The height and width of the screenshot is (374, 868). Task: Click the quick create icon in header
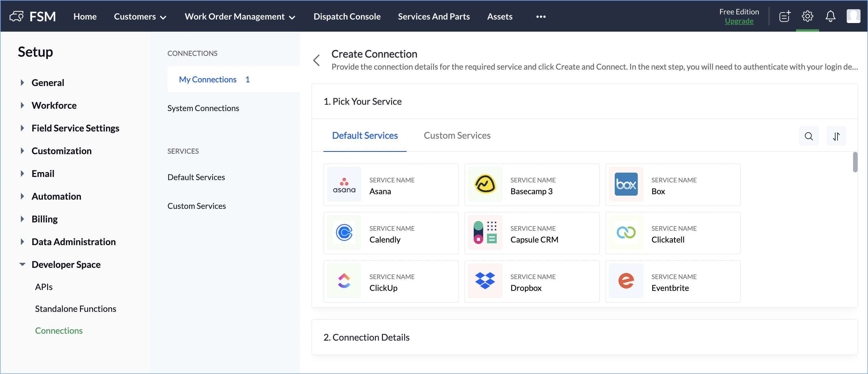784,16
